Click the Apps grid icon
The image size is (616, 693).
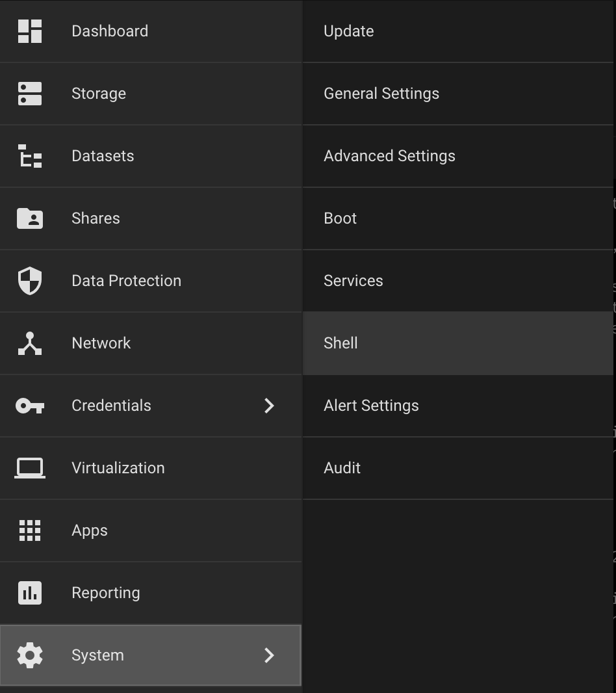30,530
